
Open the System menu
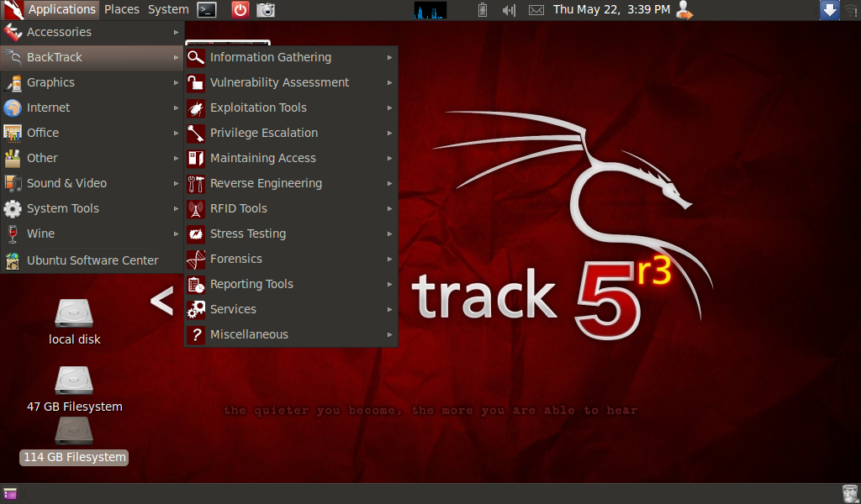[x=167, y=9]
